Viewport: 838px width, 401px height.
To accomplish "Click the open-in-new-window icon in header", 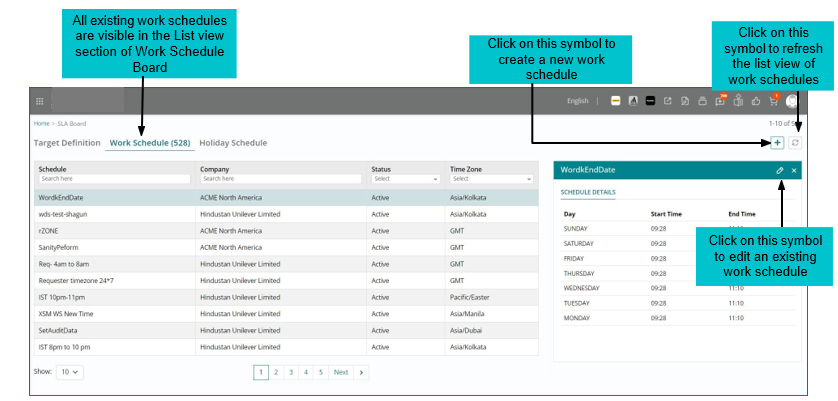I will tap(668, 101).
